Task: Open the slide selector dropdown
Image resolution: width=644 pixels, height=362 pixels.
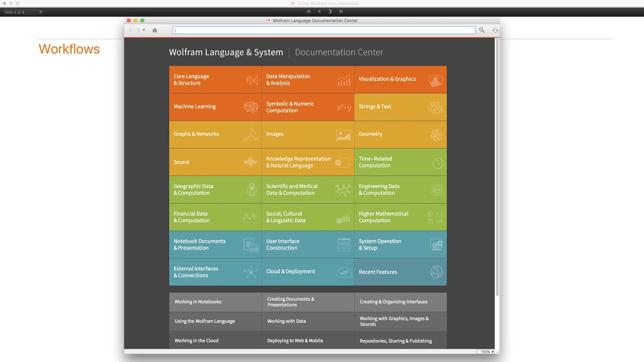Action: pos(23,12)
